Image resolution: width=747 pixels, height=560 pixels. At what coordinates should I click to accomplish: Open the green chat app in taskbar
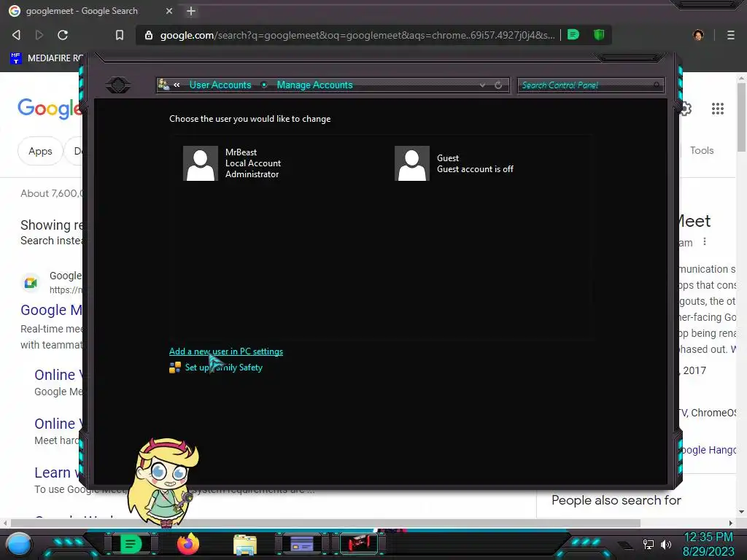pyautogui.click(x=131, y=544)
